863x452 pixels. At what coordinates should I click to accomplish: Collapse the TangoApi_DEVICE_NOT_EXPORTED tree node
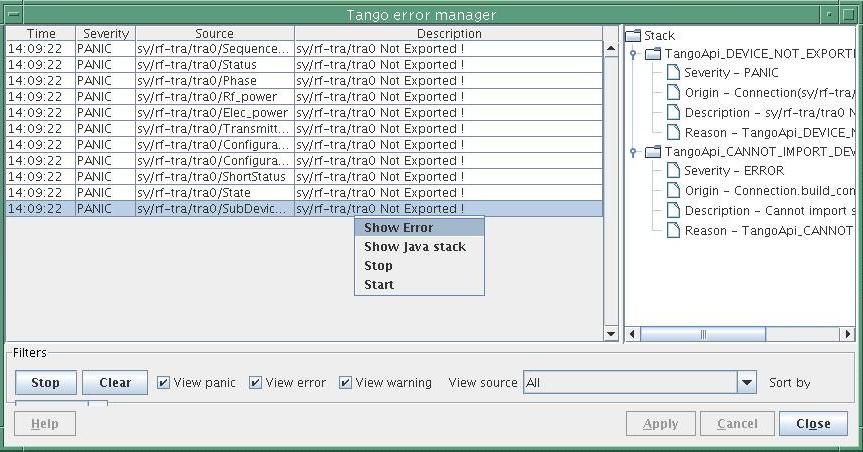[633, 54]
